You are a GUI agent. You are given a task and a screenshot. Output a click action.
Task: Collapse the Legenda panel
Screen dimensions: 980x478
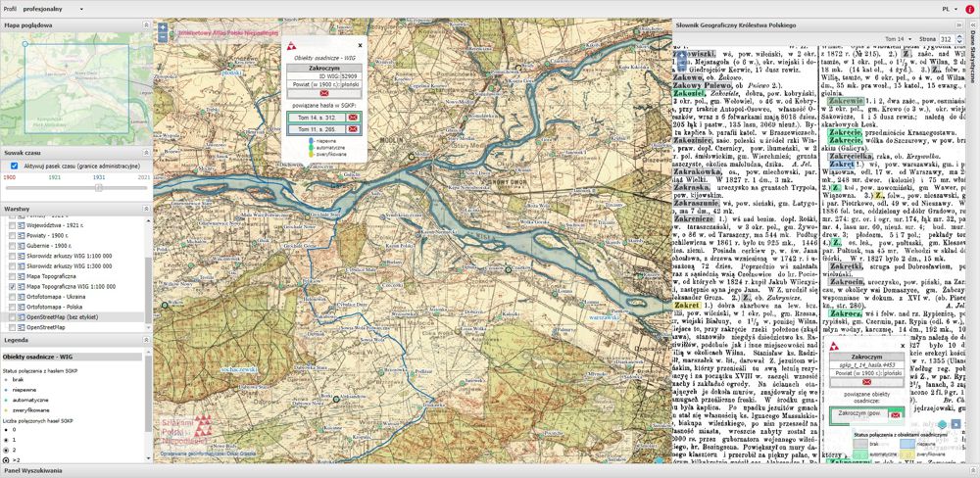(x=146, y=341)
